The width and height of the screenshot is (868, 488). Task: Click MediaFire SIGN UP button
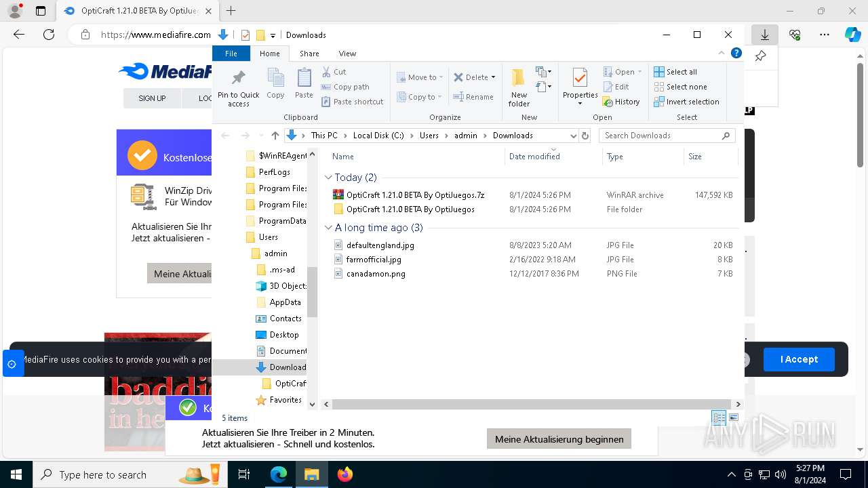coord(152,98)
